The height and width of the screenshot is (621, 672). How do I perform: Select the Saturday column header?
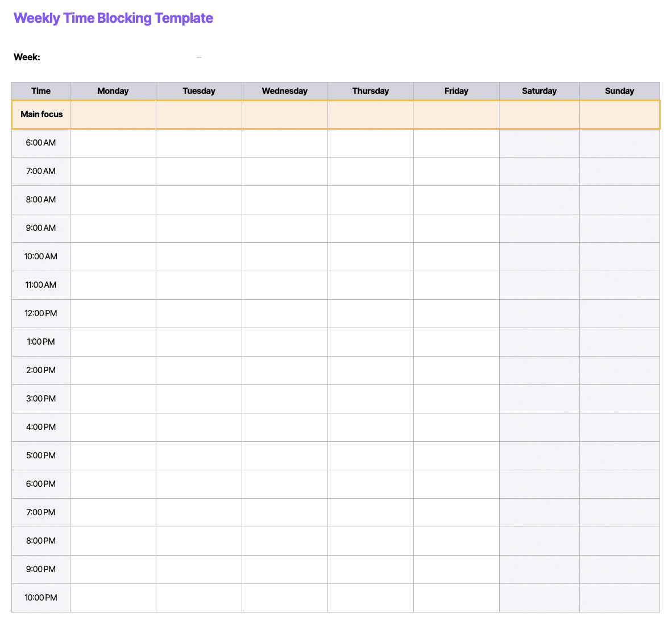(540, 91)
